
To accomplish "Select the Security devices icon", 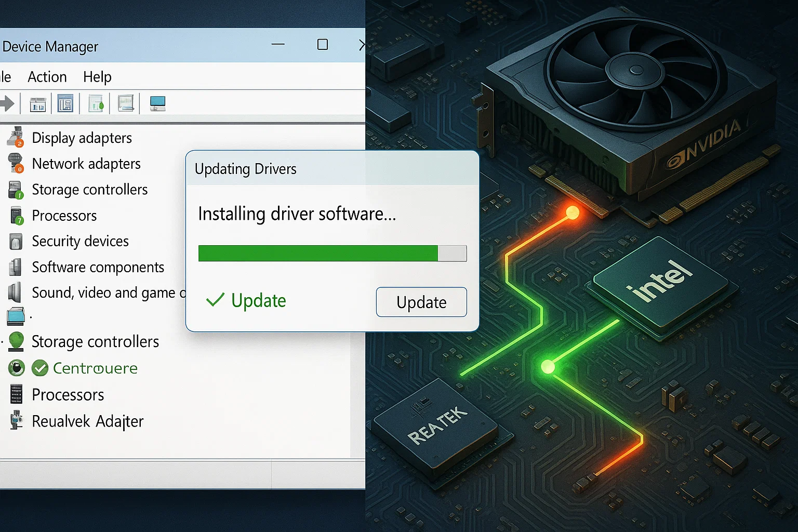I will pyautogui.click(x=15, y=241).
